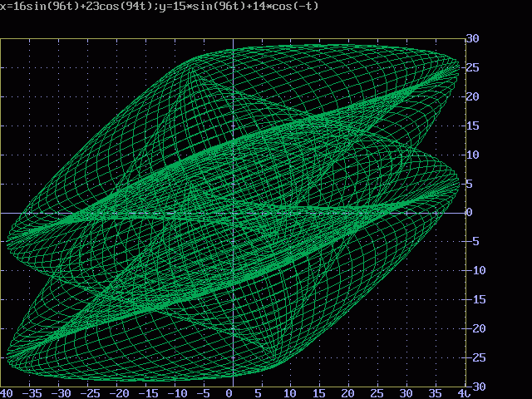Click the 30 label atop the y-axis
Image resolution: width=532 pixels, height=399 pixels.
(x=472, y=38)
